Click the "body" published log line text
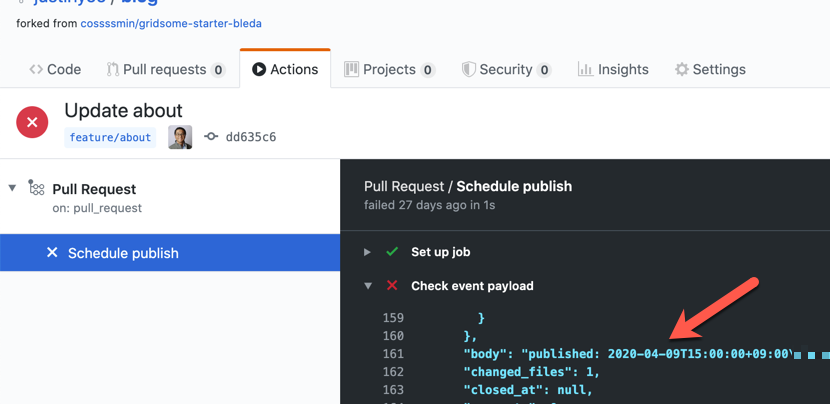This screenshot has width=830, height=404. coord(628,354)
